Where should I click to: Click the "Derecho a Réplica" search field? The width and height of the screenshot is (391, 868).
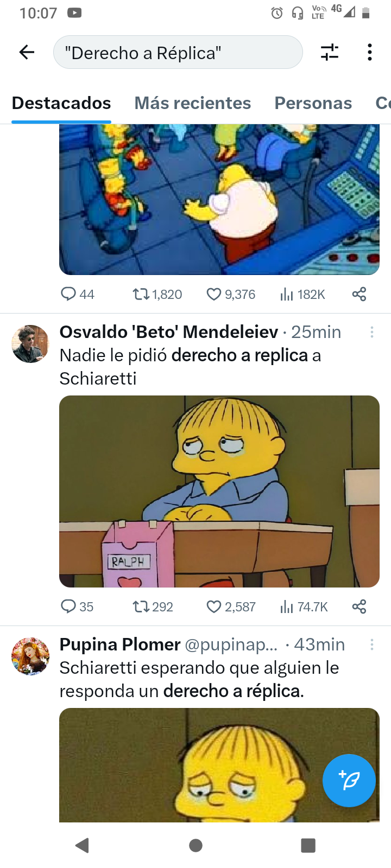(x=178, y=53)
